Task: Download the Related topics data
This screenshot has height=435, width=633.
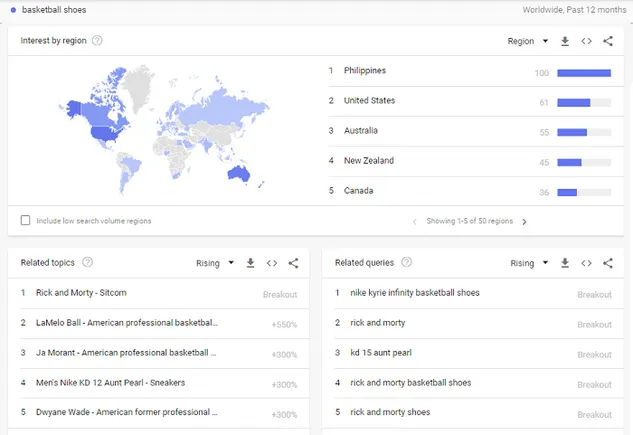Action: coord(251,263)
